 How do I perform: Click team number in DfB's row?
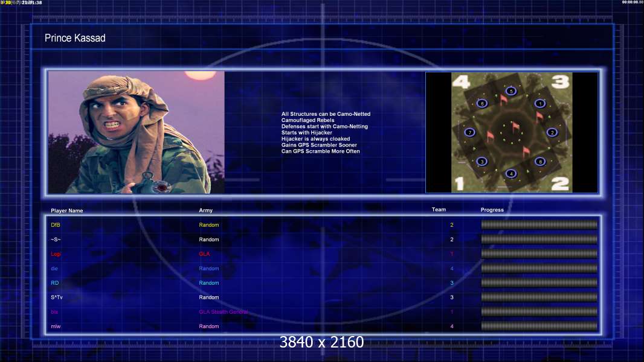452,225
